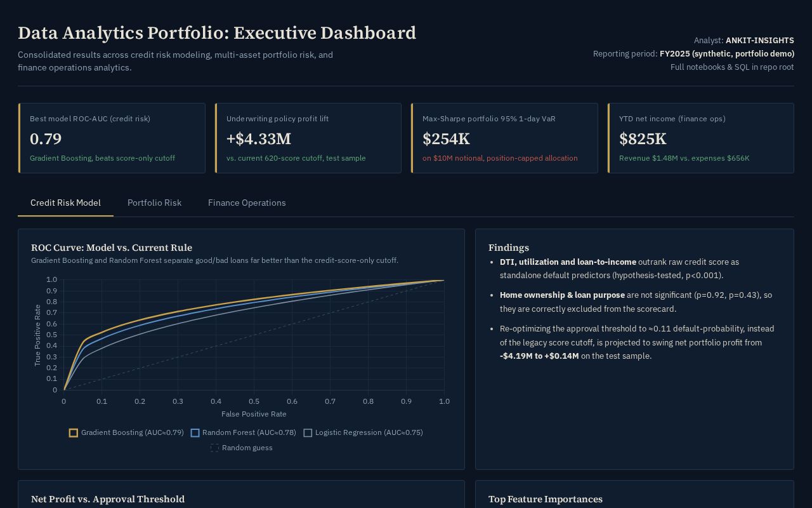812x508 pixels.
Task: Click the 'False Positive Rate' axis label
Action: (x=254, y=414)
